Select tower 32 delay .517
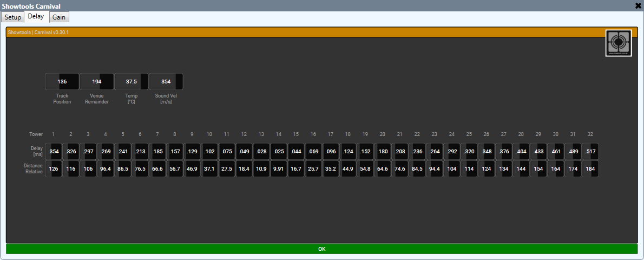Screen dimensions: 644x260 click(x=590, y=151)
